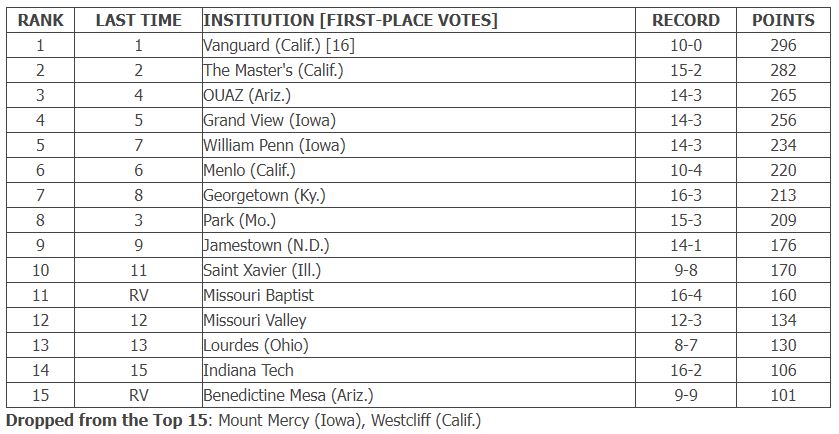This screenshot has width=839, height=434.
Task: Click the RECORD column header
Action: click(686, 20)
